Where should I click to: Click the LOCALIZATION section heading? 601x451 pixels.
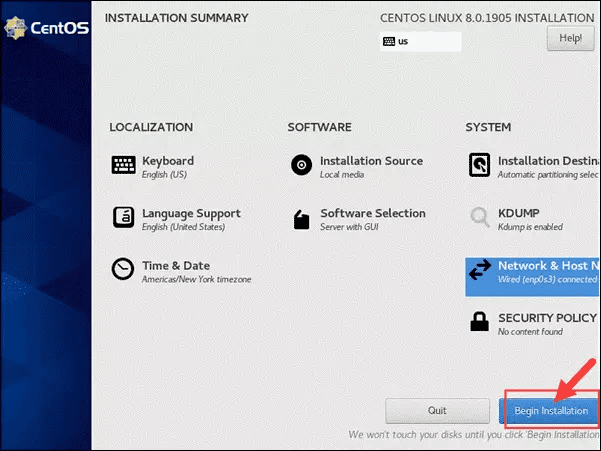[x=151, y=127]
